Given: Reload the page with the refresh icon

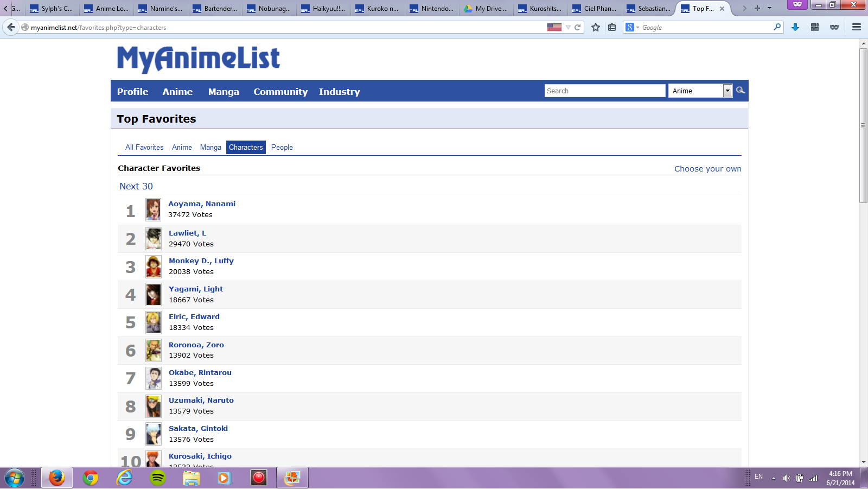Looking at the screenshot, I should (x=578, y=27).
